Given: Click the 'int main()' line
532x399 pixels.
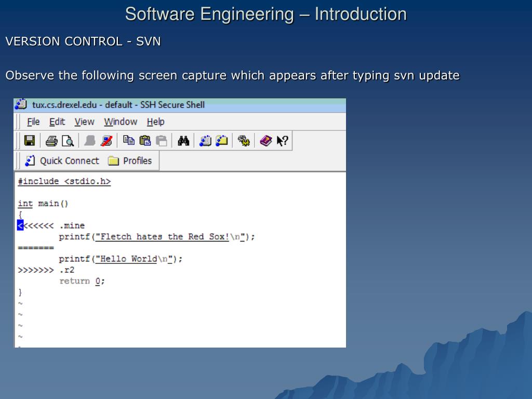Looking at the screenshot, I should click(x=43, y=204).
